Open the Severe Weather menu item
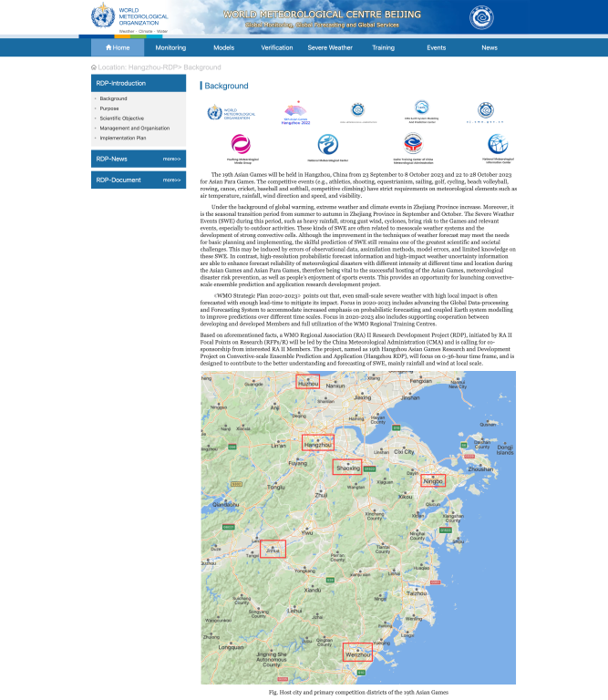 click(x=329, y=47)
